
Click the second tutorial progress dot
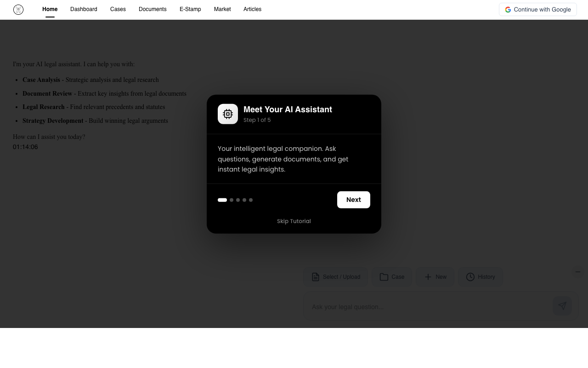pos(232,200)
